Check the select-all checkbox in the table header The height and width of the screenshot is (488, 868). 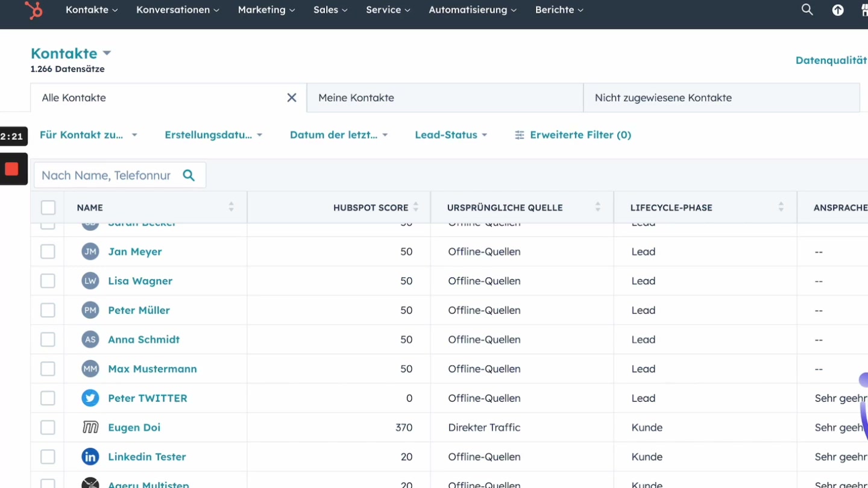click(x=48, y=207)
